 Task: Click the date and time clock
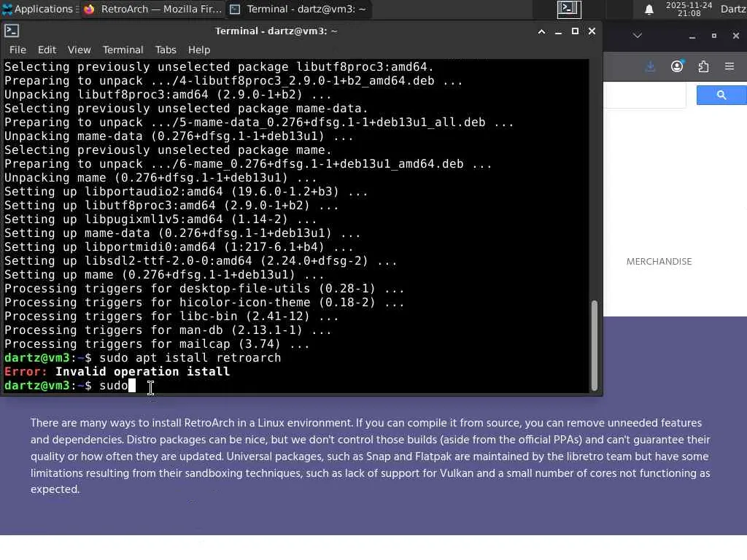click(x=689, y=9)
